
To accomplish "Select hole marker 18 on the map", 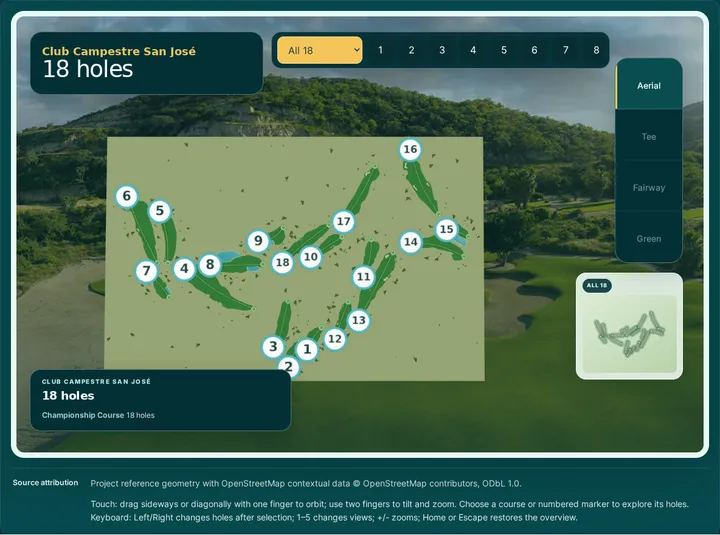I will (282, 262).
